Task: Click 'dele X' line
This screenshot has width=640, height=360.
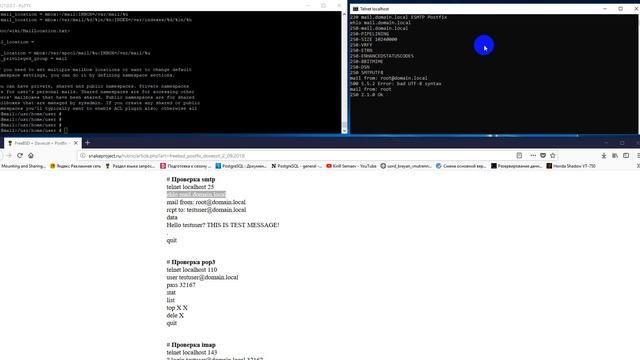Action: [175, 316]
